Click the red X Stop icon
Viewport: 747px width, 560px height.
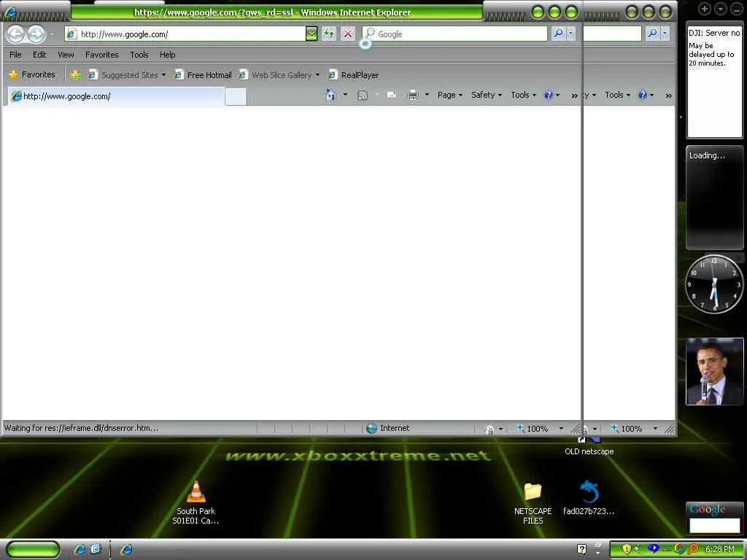(x=348, y=34)
